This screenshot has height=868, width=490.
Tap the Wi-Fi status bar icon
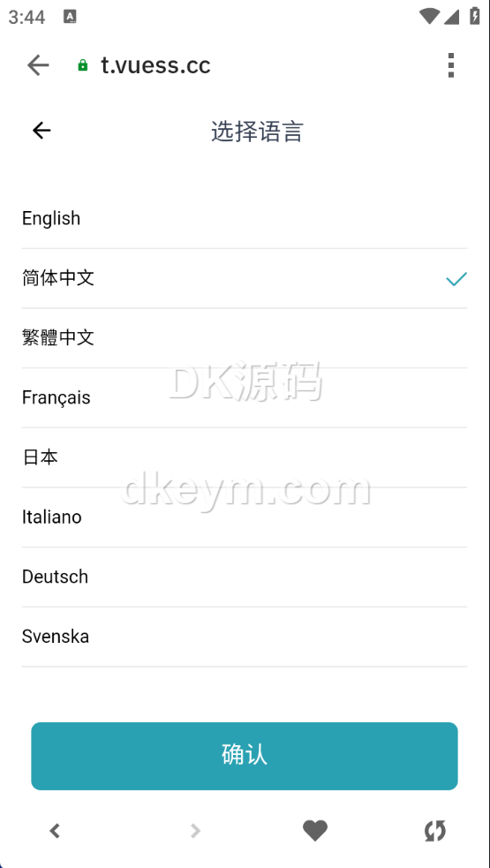point(430,16)
